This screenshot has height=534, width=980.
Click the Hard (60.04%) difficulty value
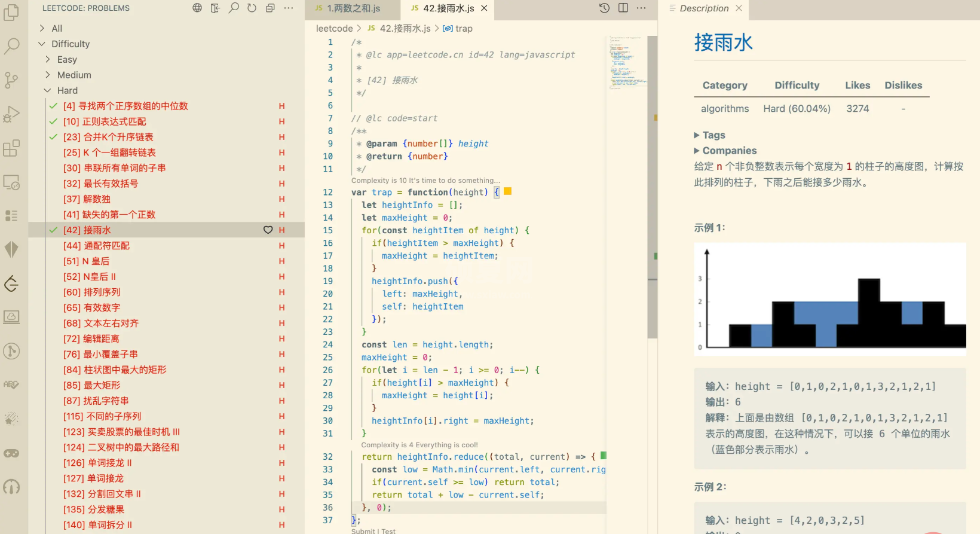[797, 109]
